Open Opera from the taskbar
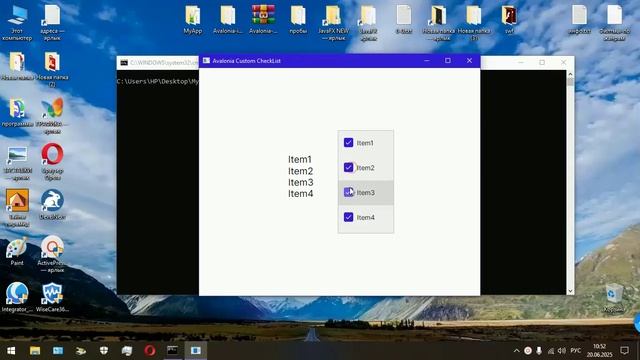This screenshot has height=360, width=640. (x=150, y=351)
